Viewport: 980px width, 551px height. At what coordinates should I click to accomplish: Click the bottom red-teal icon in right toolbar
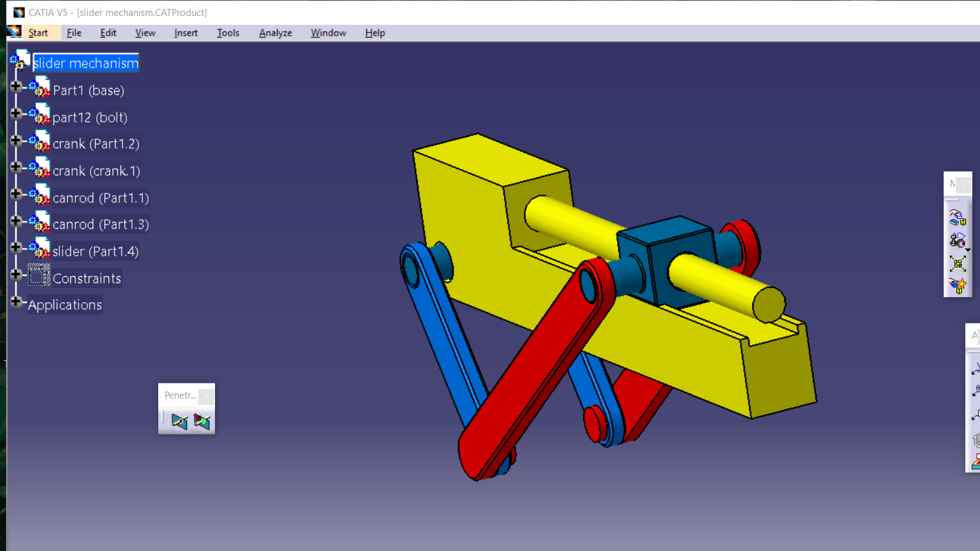(x=976, y=462)
